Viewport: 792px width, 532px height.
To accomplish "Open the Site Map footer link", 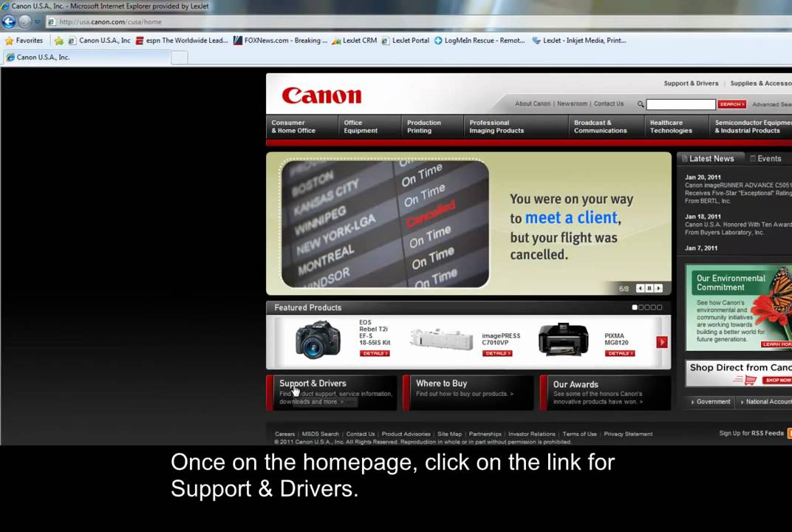I will click(x=449, y=434).
